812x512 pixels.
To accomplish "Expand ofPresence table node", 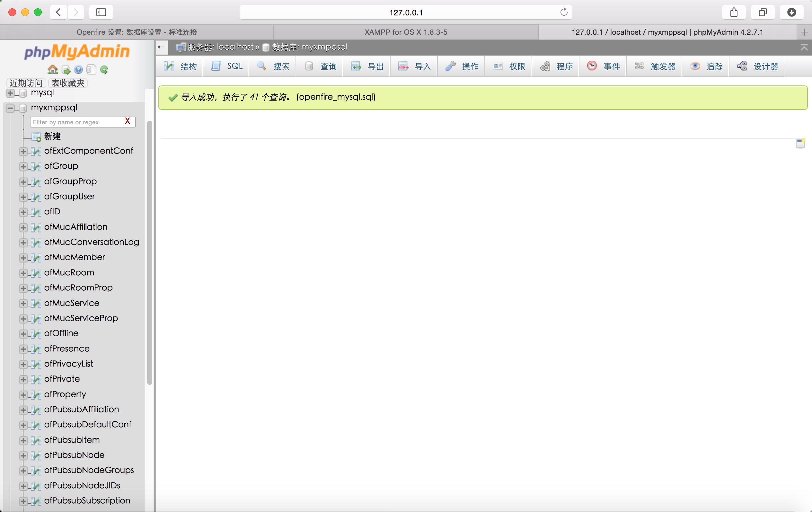I will click(23, 349).
